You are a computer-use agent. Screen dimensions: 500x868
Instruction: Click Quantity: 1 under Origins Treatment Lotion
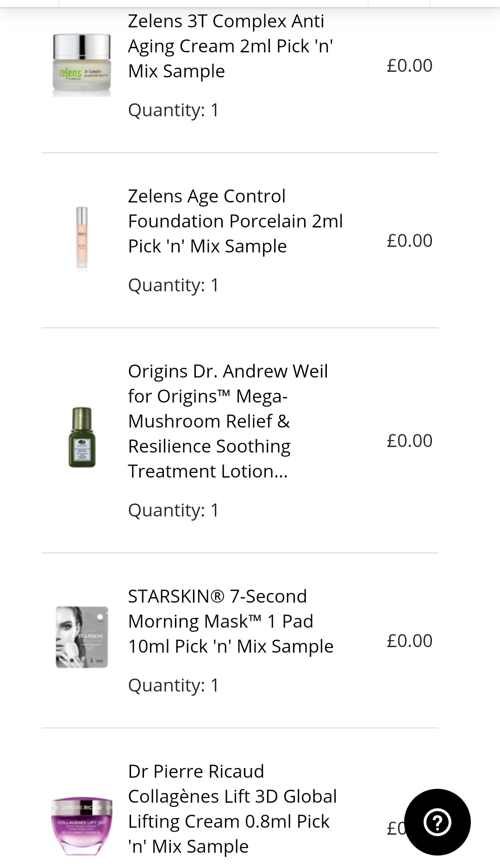click(x=173, y=510)
